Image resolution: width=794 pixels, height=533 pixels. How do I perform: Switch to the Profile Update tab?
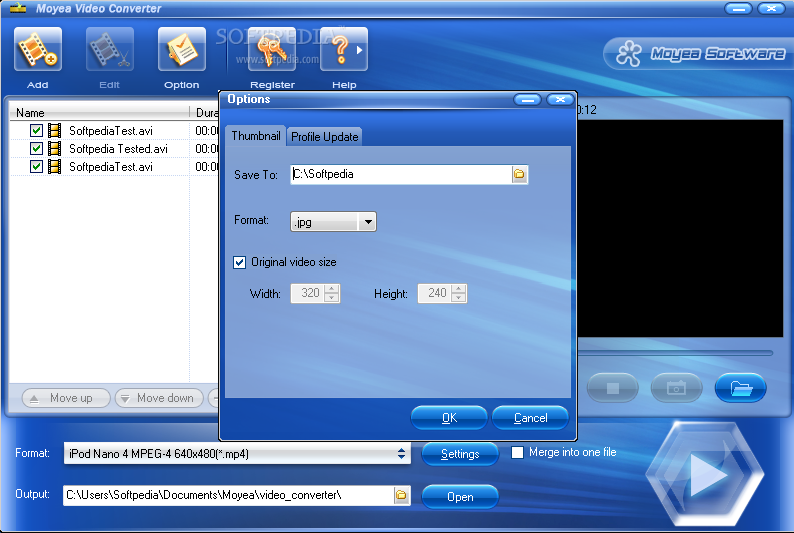[x=325, y=137]
